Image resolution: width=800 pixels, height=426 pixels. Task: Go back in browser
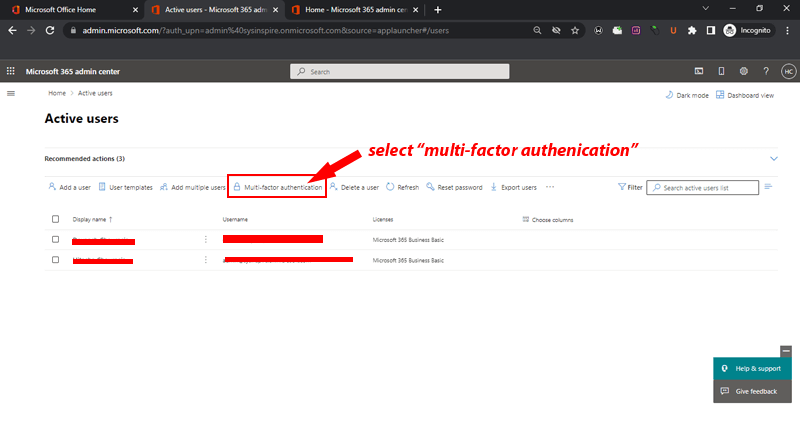(13, 31)
